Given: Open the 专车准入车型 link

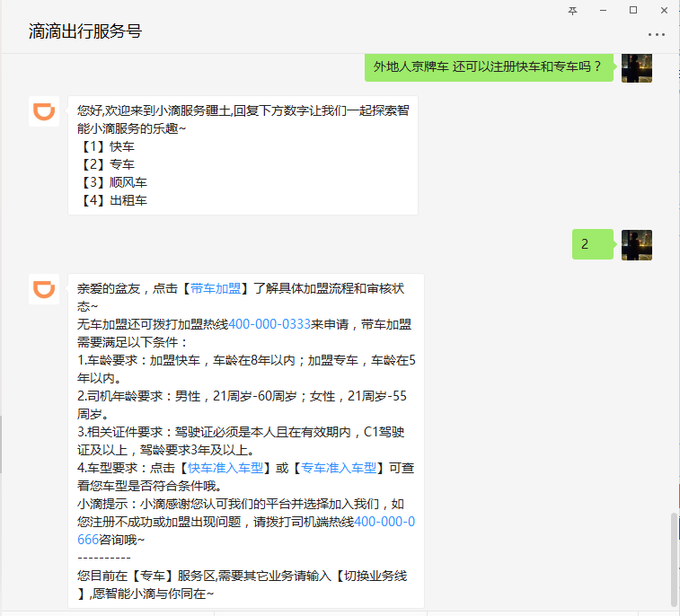Looking at the screenshot, I should (339, 468).
